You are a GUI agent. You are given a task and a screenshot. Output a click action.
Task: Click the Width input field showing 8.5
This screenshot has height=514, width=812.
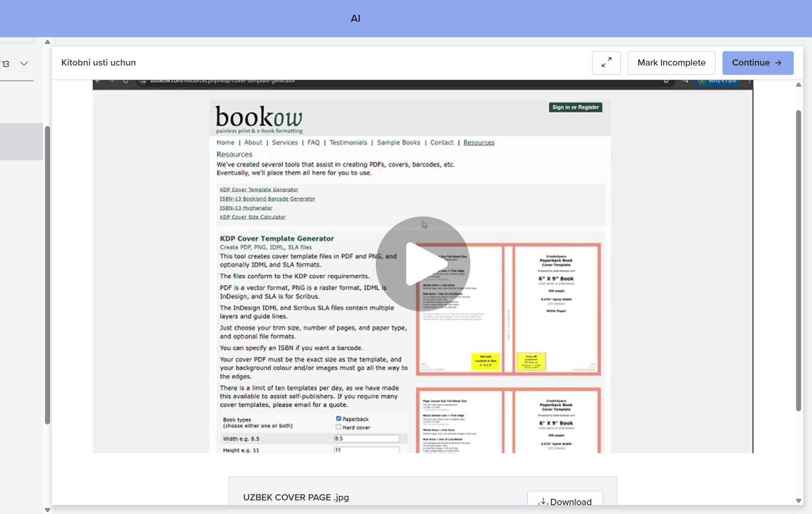tap(366, 439)
